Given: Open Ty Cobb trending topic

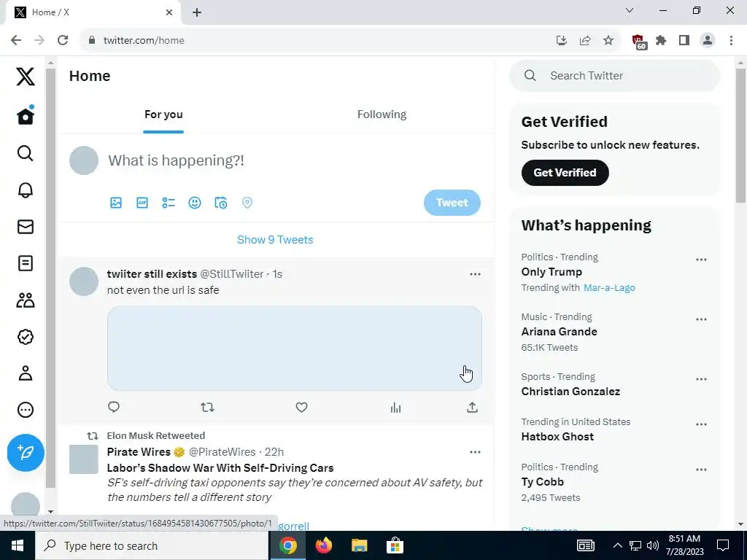Looking at the screenshot, I should click(x=543, y=482).
